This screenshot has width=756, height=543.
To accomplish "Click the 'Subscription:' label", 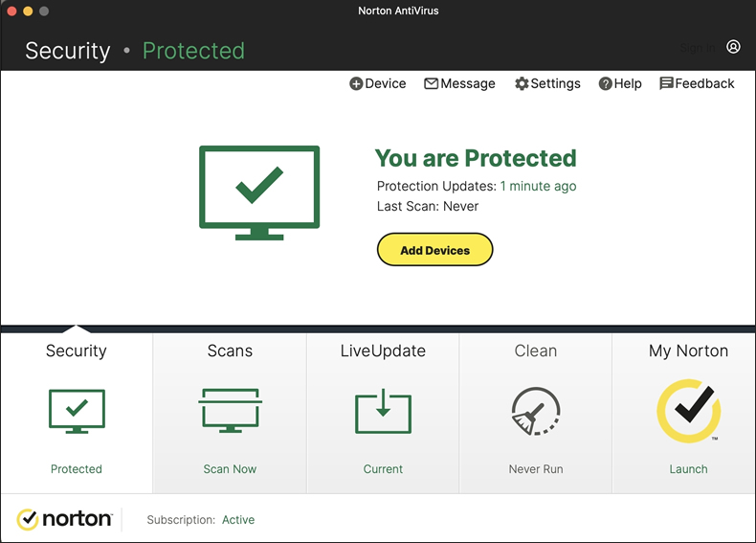I will [x=181, y=520].
